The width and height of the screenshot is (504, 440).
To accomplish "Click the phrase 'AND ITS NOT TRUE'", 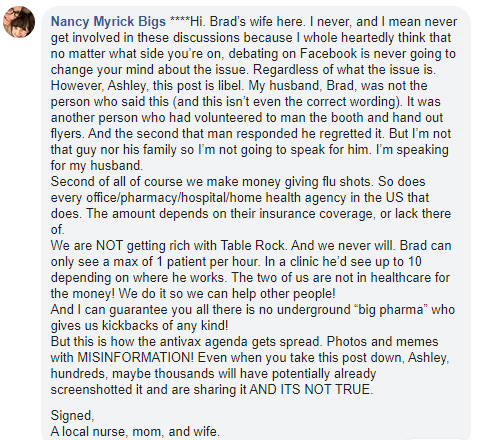I will tap(311, 390).
